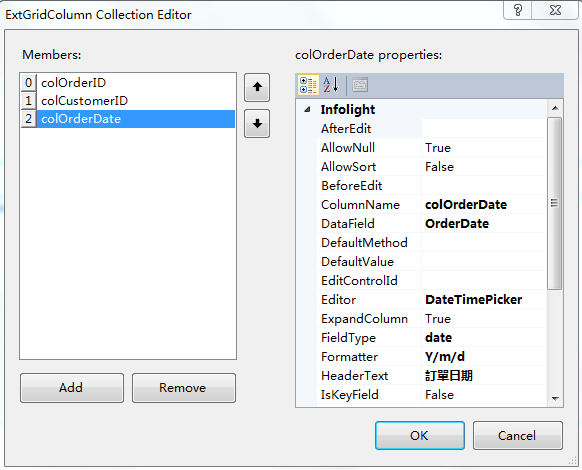
Task: Open the Editor property DateTimePicker value
Action: pos(484,300)
